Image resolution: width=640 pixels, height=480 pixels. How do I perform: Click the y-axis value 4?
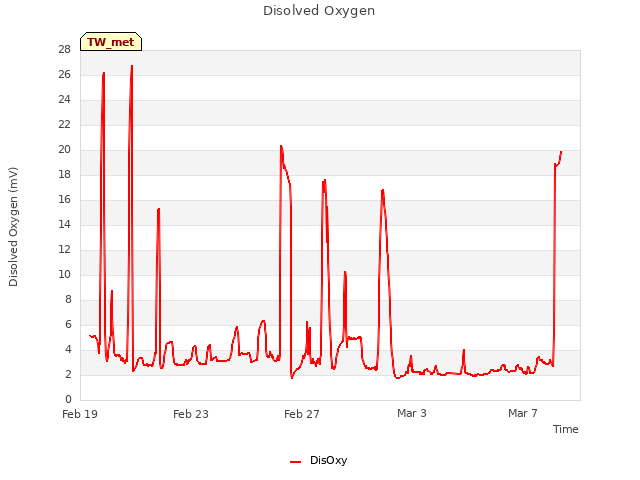(x=68, y=349)
